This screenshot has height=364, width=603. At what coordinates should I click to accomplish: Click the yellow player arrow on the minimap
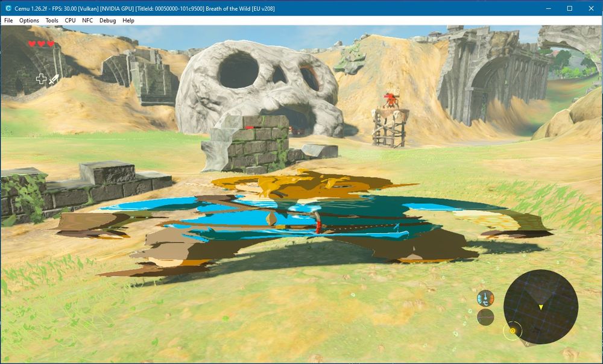[541, 307]
